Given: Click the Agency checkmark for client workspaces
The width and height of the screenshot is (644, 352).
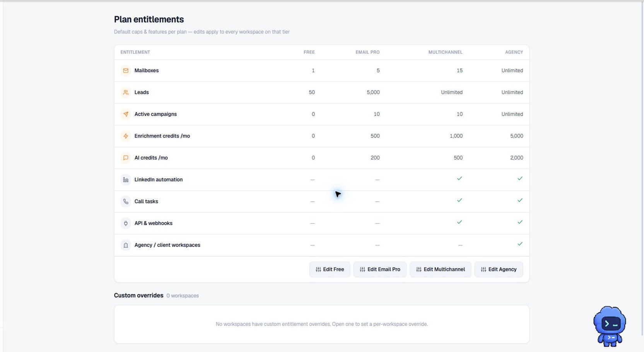Looking at the screenshot, I should 520,244.
